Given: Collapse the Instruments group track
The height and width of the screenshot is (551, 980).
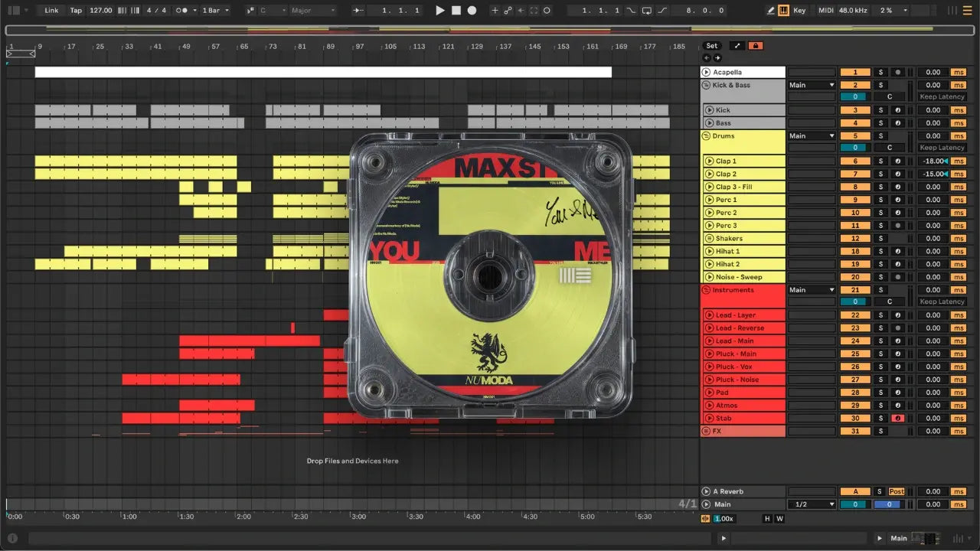Looking at the screenshot, I should point(705,290).
